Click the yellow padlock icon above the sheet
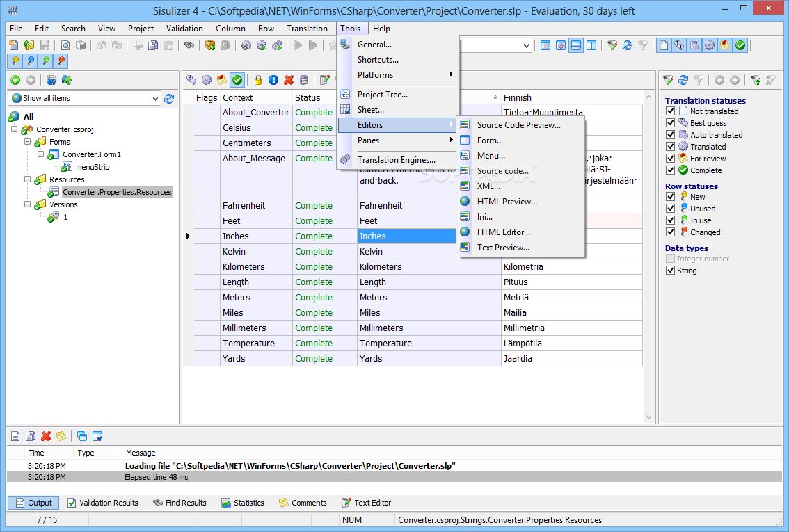 tap(258, 80)
